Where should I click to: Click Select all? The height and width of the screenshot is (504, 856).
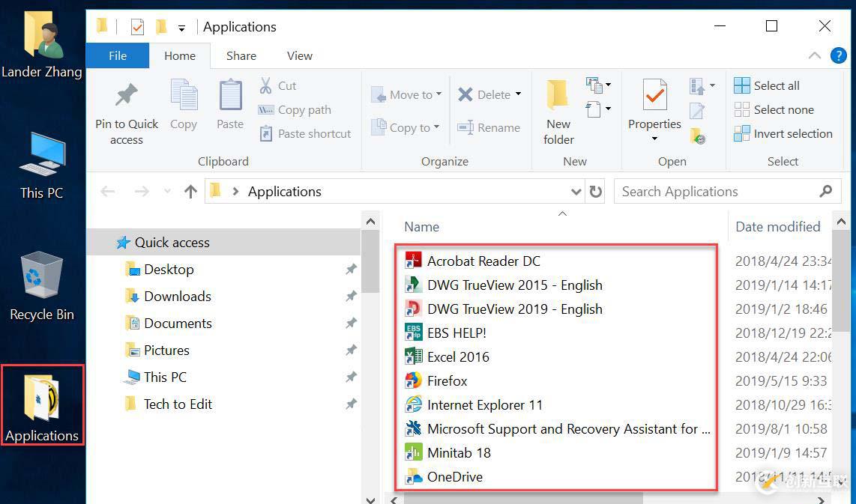tap(767, 85)
